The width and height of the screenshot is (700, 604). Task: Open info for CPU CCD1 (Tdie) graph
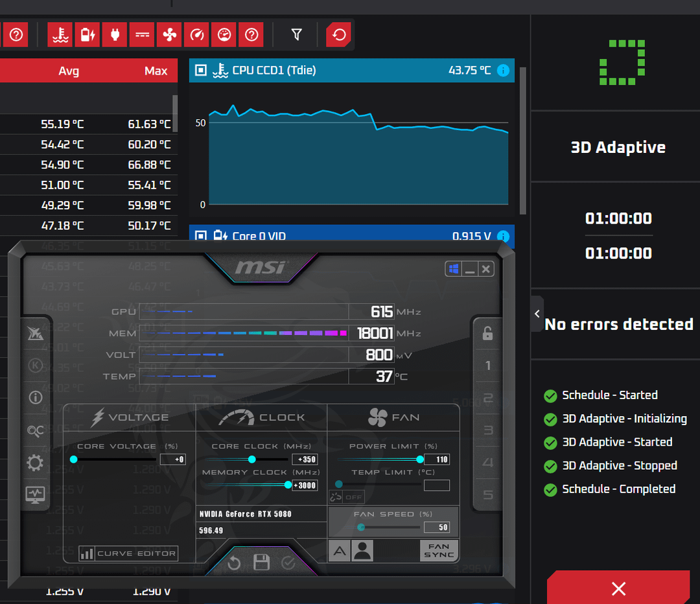[x=503, y=71]
